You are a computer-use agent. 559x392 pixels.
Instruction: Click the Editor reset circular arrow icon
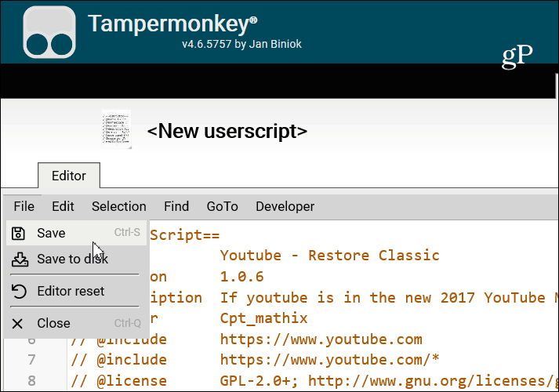click(19, 291)
